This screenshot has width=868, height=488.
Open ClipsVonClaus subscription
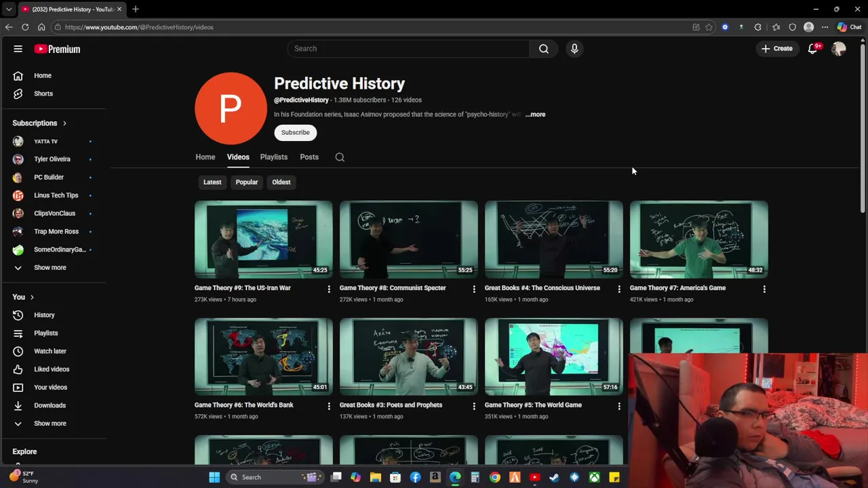pos(54,213)
